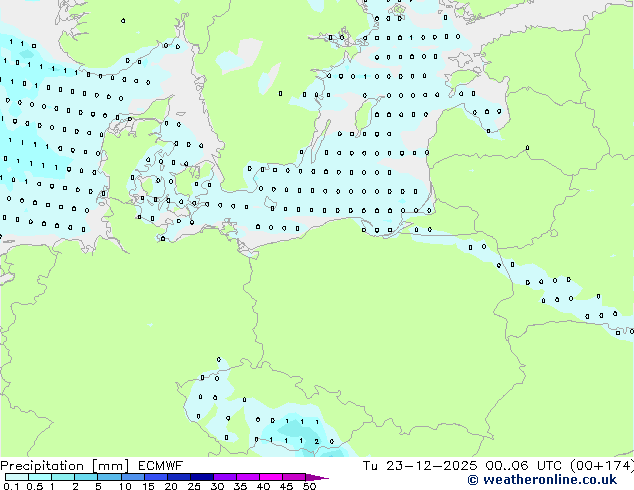The width and height of the screenshot is (634, 490).
Task: Select the 5–10 mm legend color swatch
Action: pyautogui.click(x=109, y=477)
